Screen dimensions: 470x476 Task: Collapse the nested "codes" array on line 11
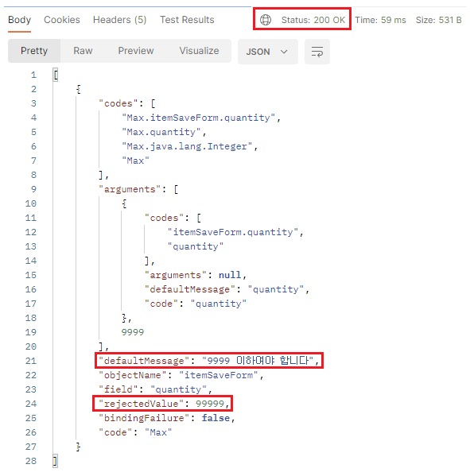click(x=199, y=218)
